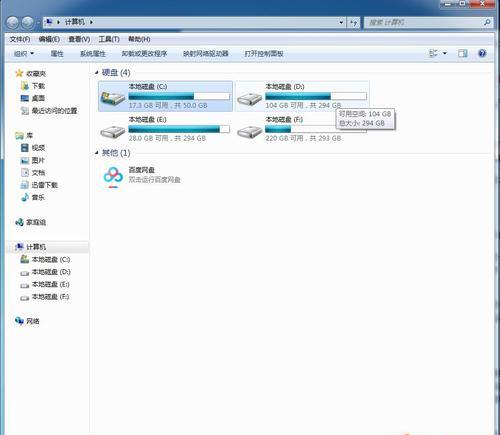500x435 pixels.
Task: Collapse the 硬盘 (4) group
Action: [96, 72]
